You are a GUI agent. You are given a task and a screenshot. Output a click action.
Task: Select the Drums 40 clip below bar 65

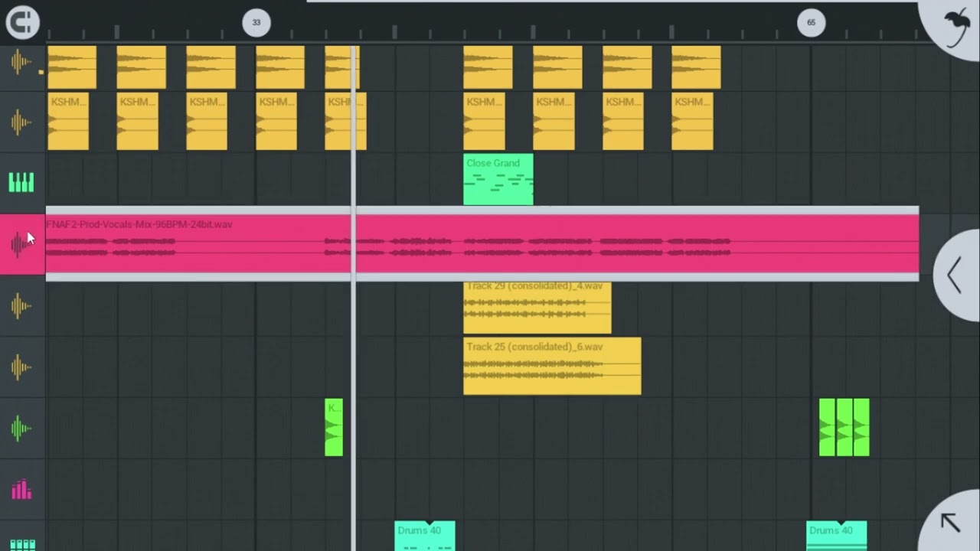pos(836,536)
